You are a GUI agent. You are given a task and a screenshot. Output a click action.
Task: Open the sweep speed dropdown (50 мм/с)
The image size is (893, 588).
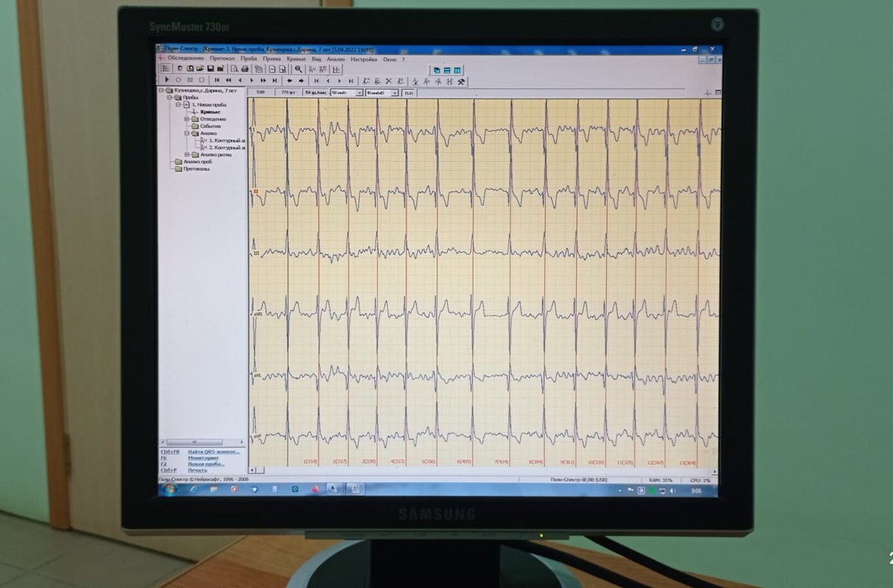point(360,93)
